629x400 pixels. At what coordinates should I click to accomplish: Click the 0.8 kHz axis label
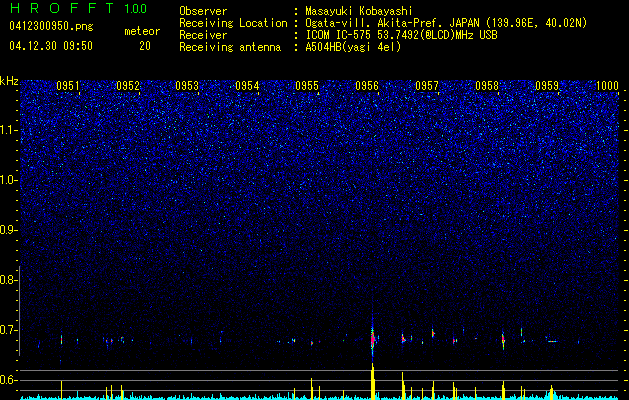[9, 280]
